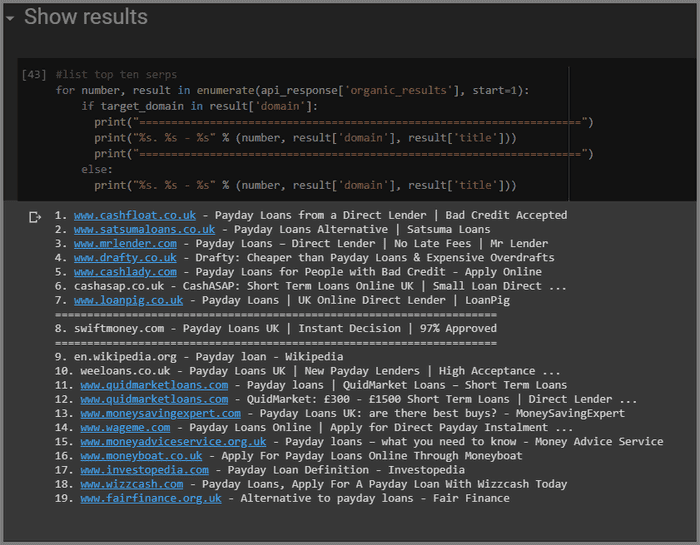Open www.cashlady.com link
Viewport: 700px width, 545px height.
(x=125, y=272)
